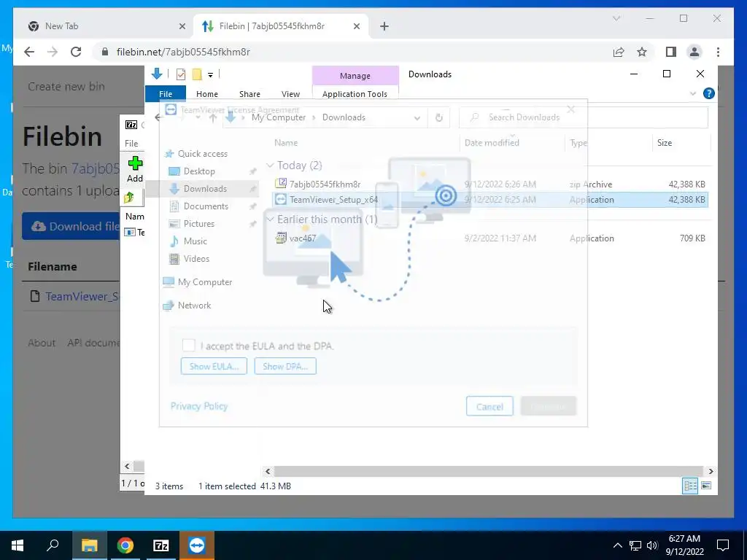Open Chrome's three-dot menu

pyautogui.click(x=718, y=52)
